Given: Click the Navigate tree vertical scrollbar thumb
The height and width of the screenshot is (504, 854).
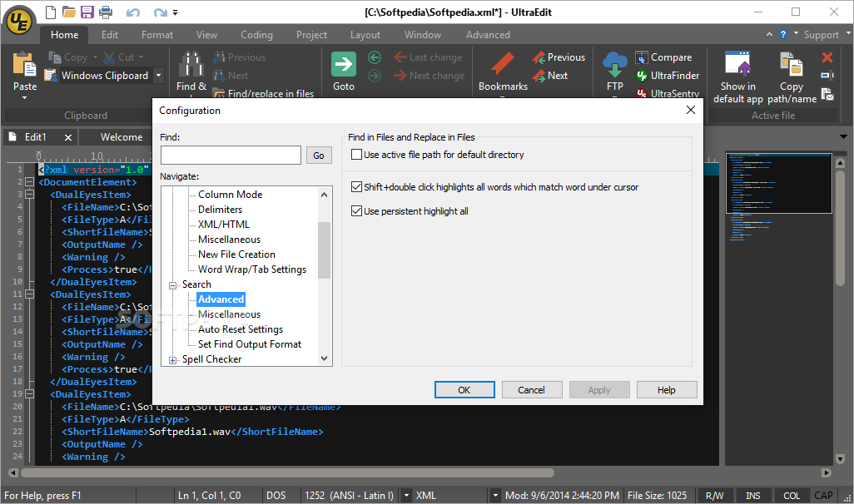Looking at the screenshot, I should click(x=324, y=250).
